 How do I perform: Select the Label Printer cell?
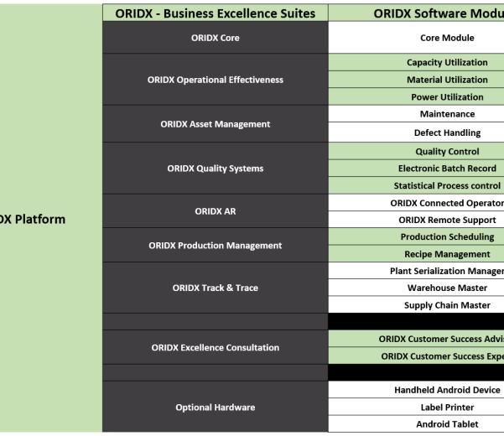446,407
